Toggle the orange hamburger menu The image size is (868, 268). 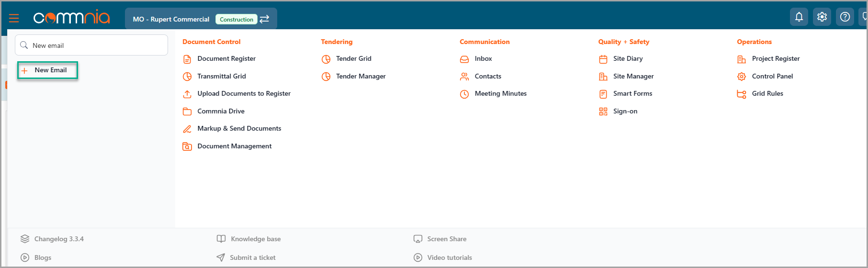[x=14, y=18]
